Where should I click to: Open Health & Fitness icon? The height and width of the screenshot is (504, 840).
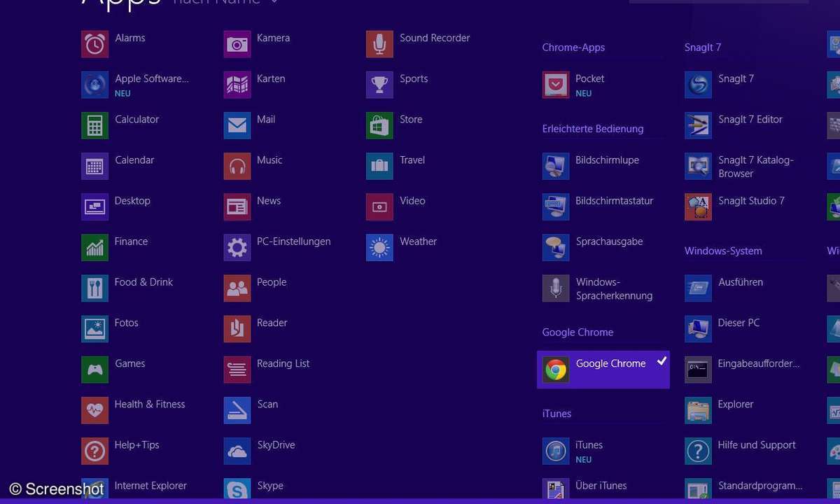(94, 409)
